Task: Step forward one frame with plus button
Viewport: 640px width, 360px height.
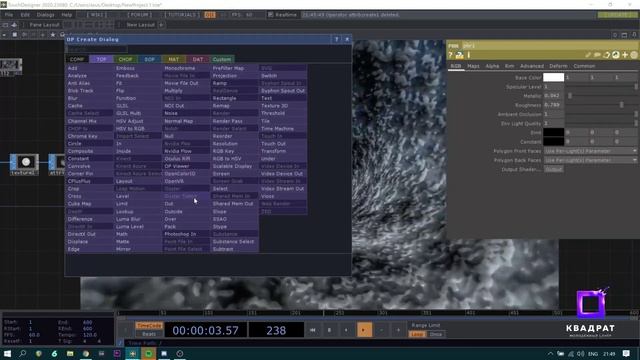Action: [398, 330]
